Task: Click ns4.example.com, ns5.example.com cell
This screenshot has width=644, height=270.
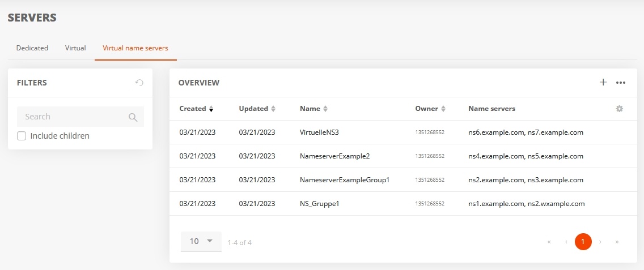Action: 526,156
